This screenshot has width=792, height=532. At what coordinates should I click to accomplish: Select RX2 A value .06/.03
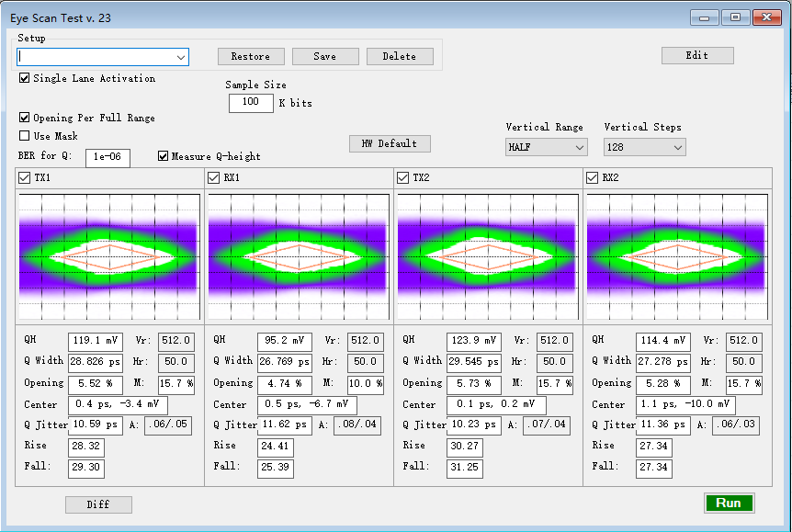(x=736, y=425)
